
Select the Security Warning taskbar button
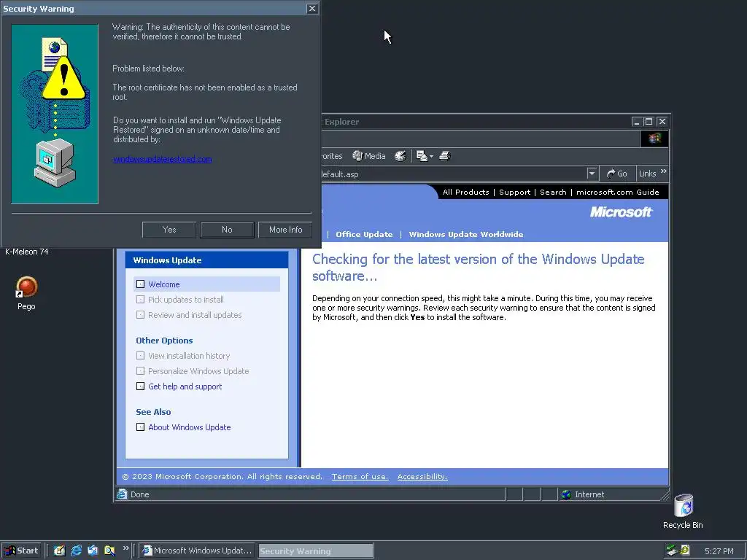click(x=315, y=551)
